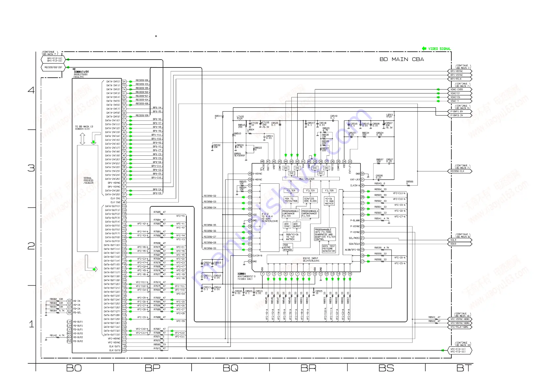This screenshot has width=560, height=392.
Task: Click the CLKIN-B pin 63 label
Action: (x=257, y=255)
